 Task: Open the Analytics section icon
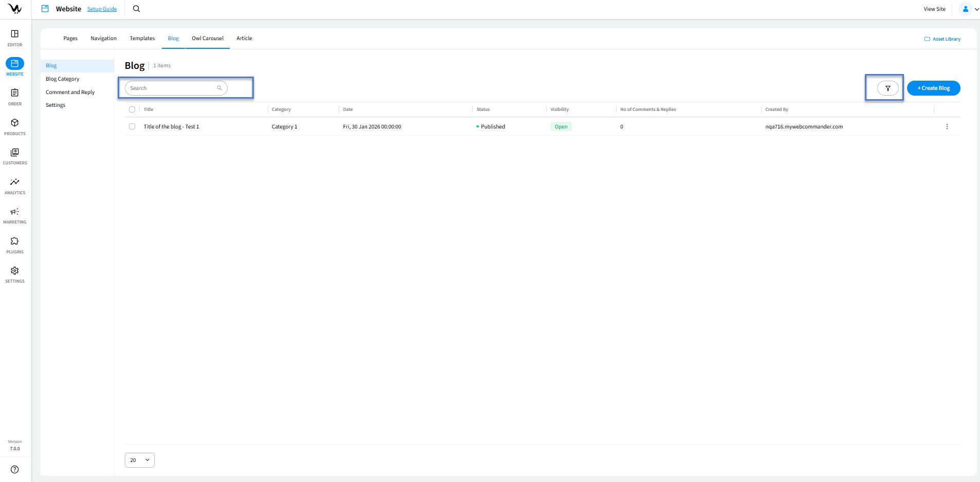[15, 182]
